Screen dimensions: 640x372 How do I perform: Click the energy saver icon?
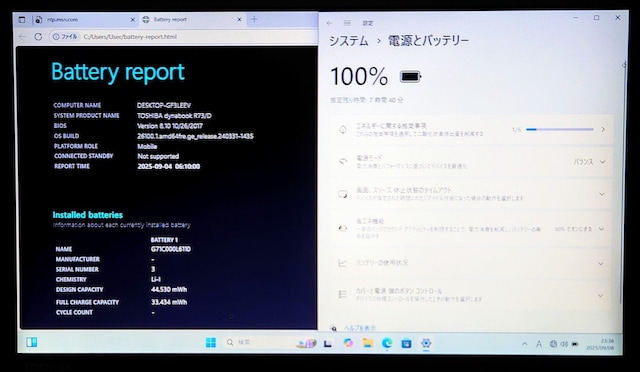tap(343, 228)
